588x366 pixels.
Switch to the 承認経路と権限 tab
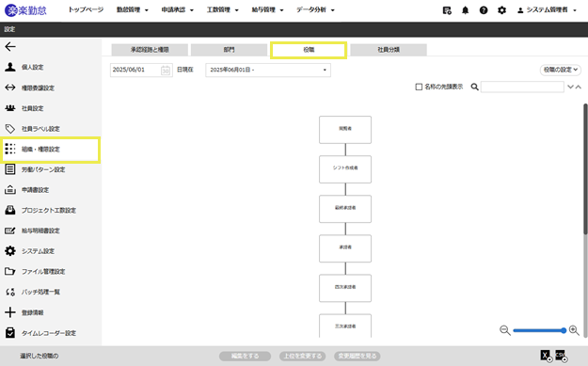(x=150, y=50)
